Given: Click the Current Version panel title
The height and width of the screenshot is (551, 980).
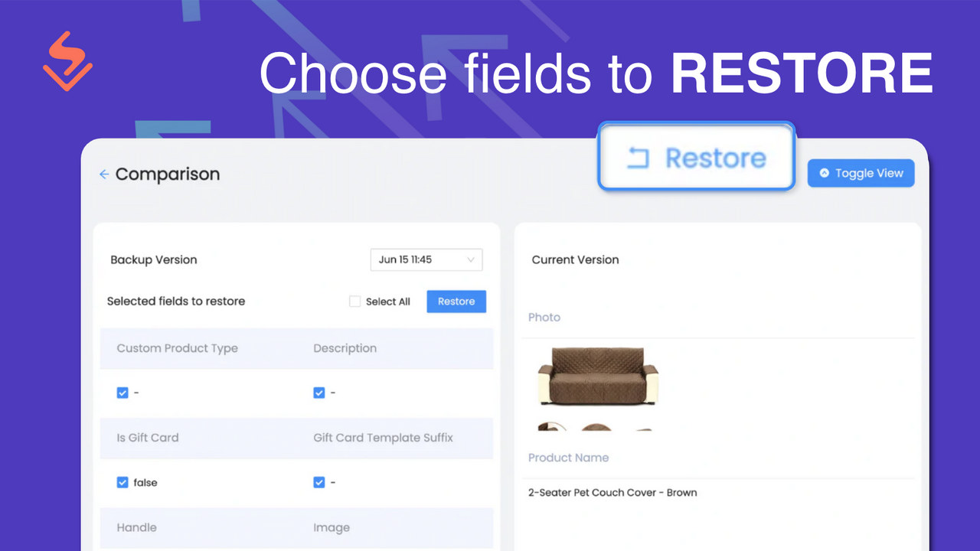Looking at the screenshot, I should pyautogui.click(x=575, y=259).
